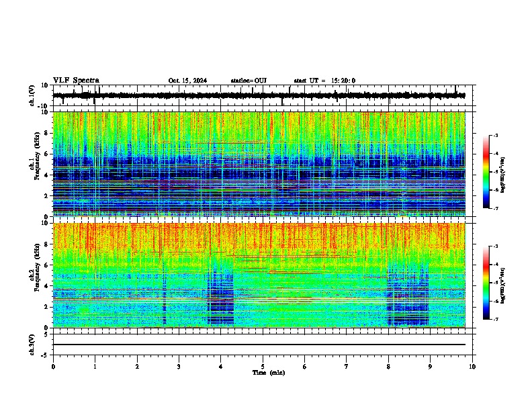This screenshot has width=532, height=411.
Task: Click the ch.2 log(PSD) color scale caption
Action: [503, 285]
